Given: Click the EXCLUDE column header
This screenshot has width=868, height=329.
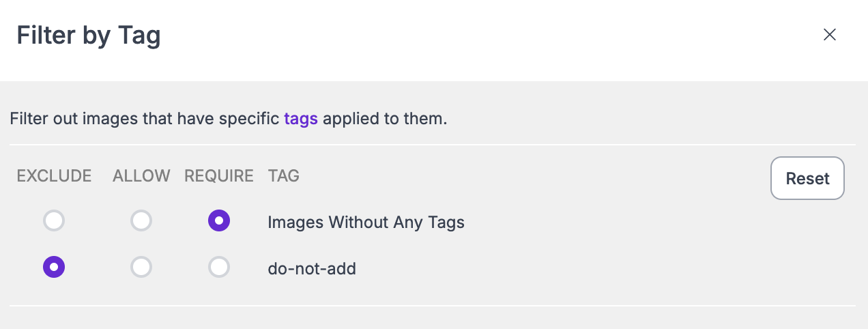Looking at the screenshot, I should pos(54,176).
